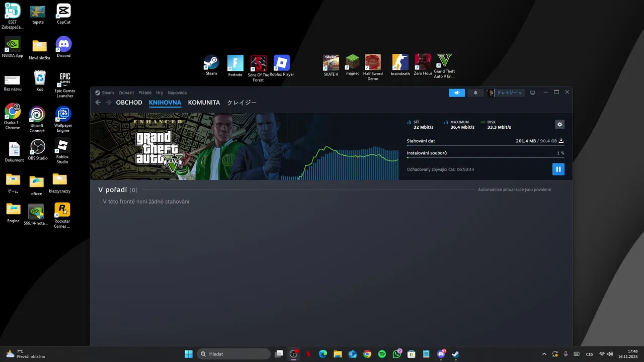Open the Přátelé menu
Screen dimensions: 644x362
tap(145, 93)
